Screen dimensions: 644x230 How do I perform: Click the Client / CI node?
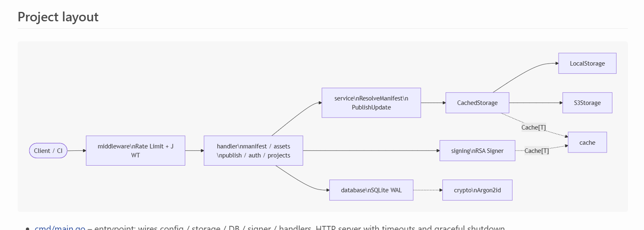click(48, 150)
